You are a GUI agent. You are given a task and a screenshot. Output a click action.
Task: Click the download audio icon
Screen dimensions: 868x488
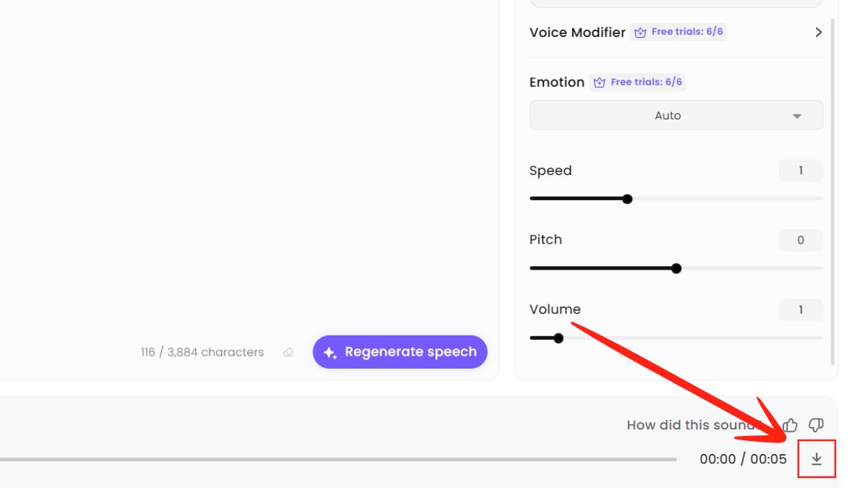pos(817,459)
